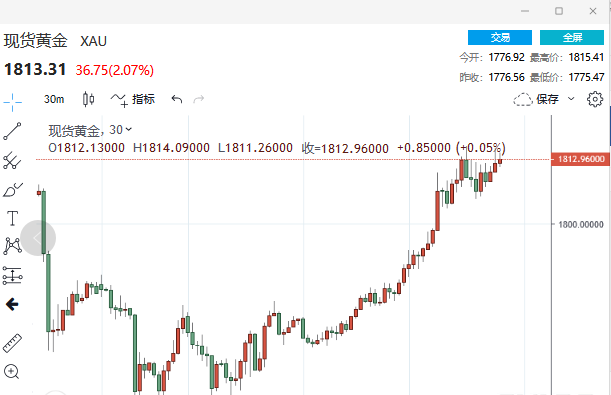The width and height of the screenshot is (611, 395).
Task: Open the chart settings gear
Action: pyautogui.click(x=595, y=99)
